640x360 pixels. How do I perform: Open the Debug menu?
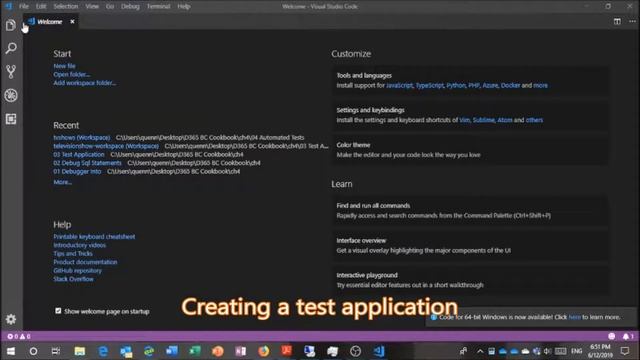[130, 7]
